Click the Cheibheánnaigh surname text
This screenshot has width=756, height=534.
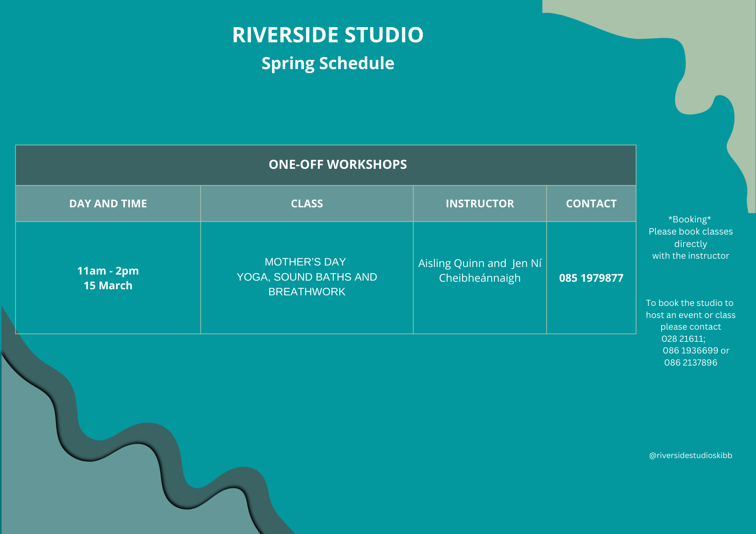click(479, 278)
